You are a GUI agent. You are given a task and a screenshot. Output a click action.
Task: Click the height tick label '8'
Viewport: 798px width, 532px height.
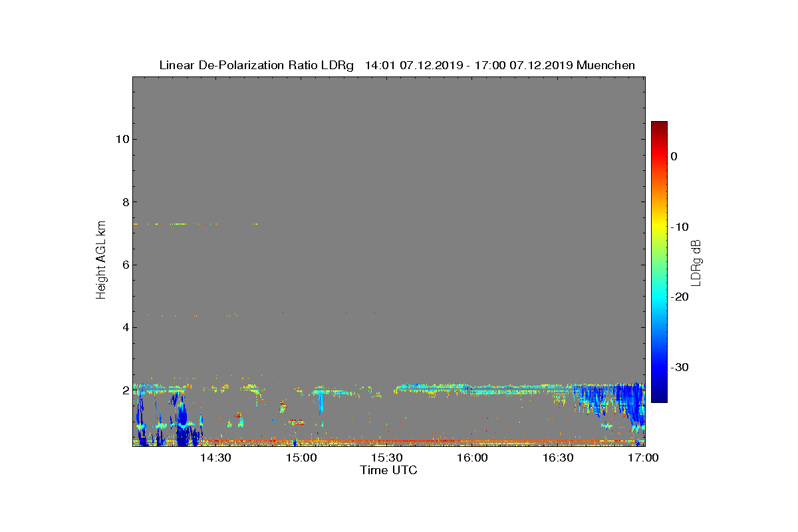[x=125, y=202]
